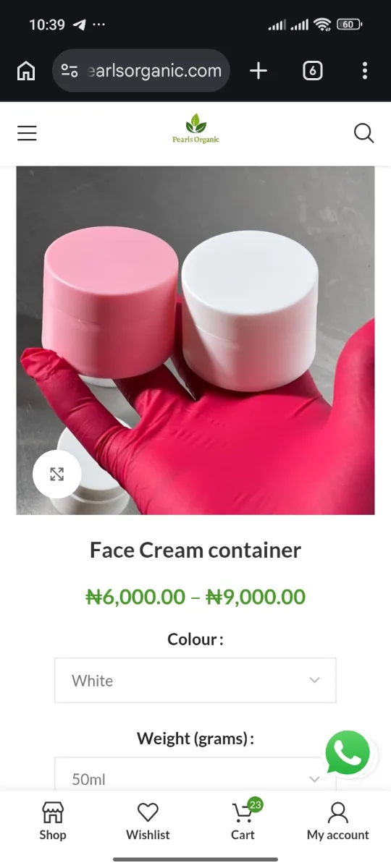The image size is (391, 868).
Task: Tap the browser home icon
Action: (x=26, y=71)
